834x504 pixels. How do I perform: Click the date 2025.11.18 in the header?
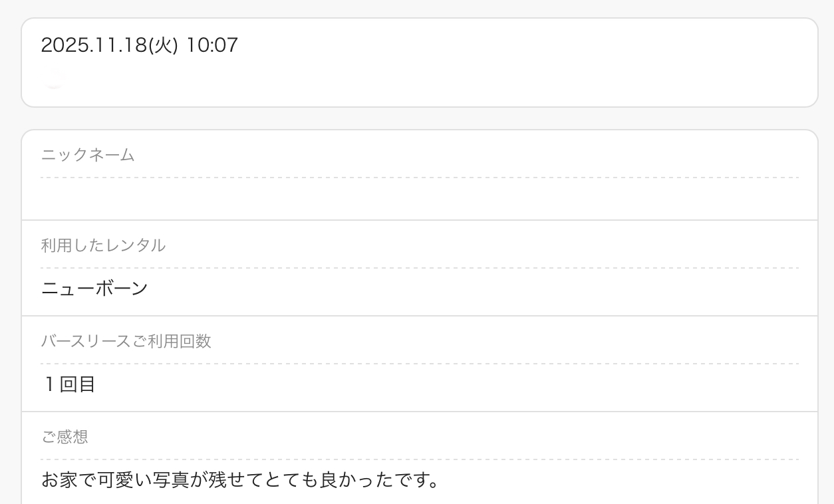pos(93,45)
